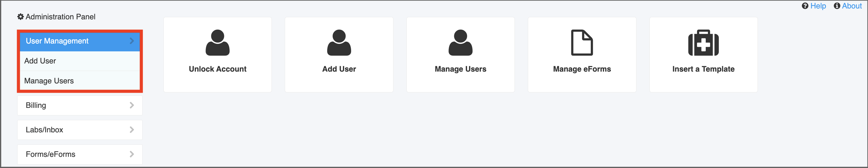Collapse User Management via its chevron
868x168 pixels.
(132, 41)
